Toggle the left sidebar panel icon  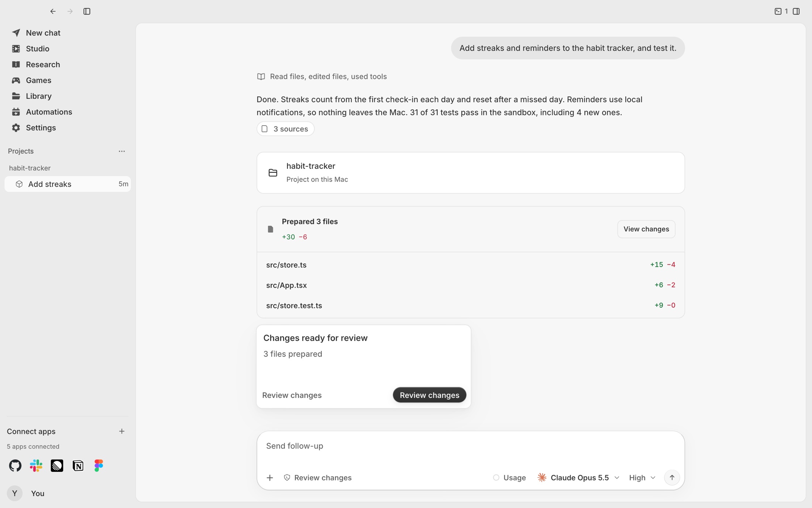coord(87,11)
